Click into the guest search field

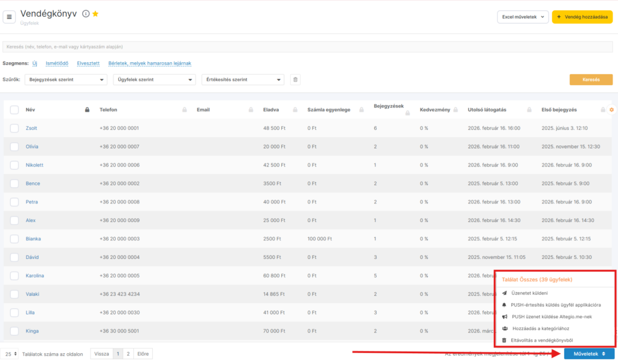pos(308,46)
